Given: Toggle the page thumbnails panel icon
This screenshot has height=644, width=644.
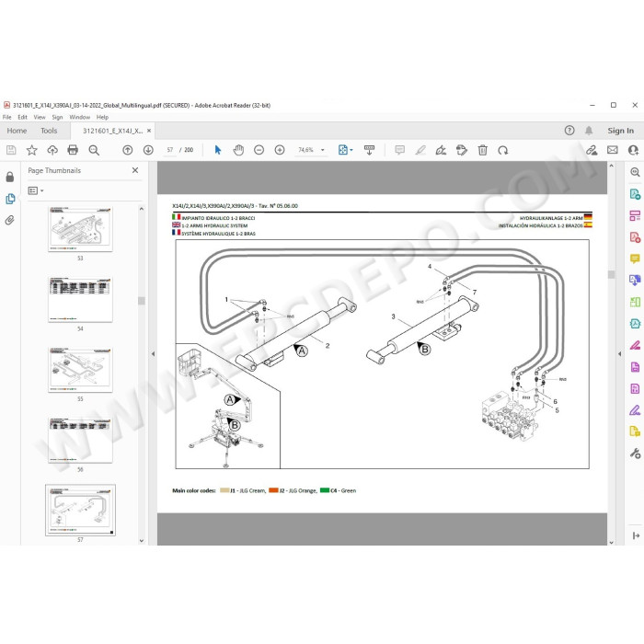Looking at the screenshot, I should pos(10,199).
